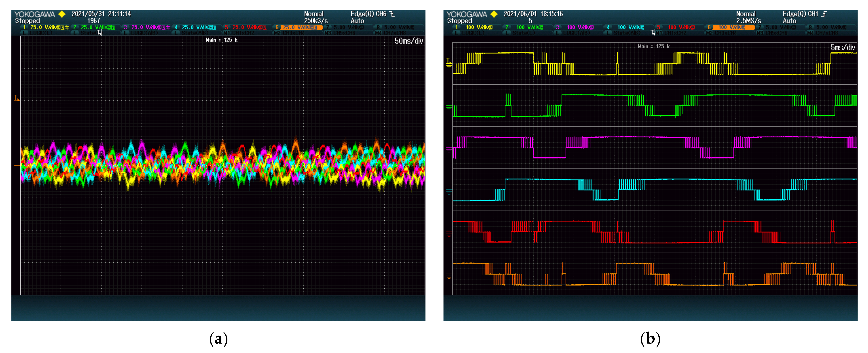The image size is (868, 353).
Task: Click the Stopped status label on left scope
Action: pos(27,21)
